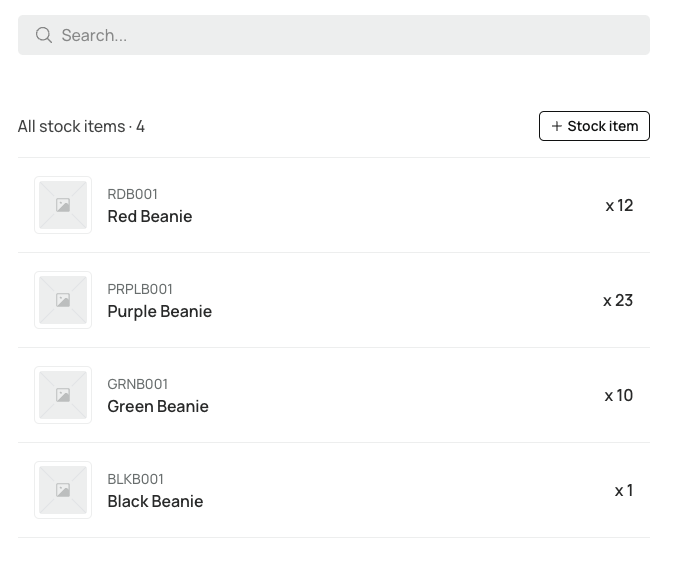Open the Red Beanie placeholder image
683x569 pixels.
63,205
